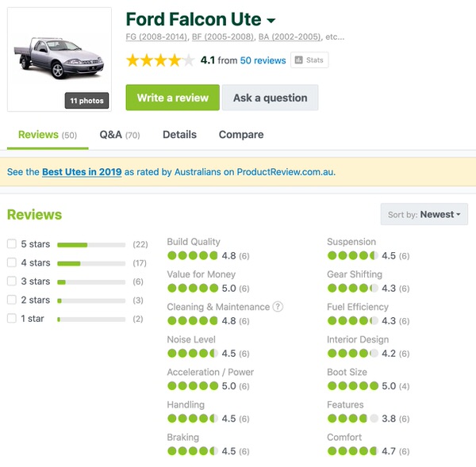Click the (17) four-star review count
Image resolution: width=476 pixels, height=467 pixels.
pos(140,262)
